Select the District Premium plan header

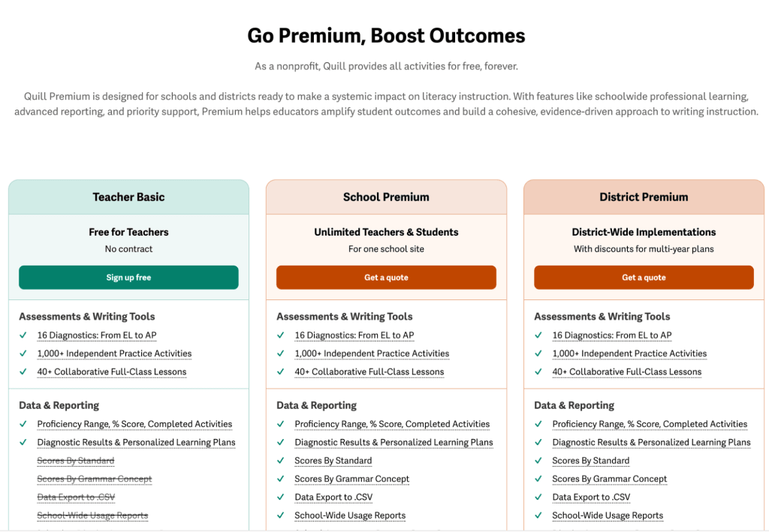click(644, 197)
